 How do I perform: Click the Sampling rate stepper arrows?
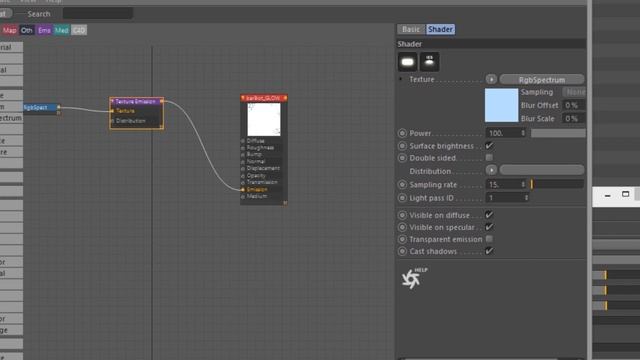(523, 184)
